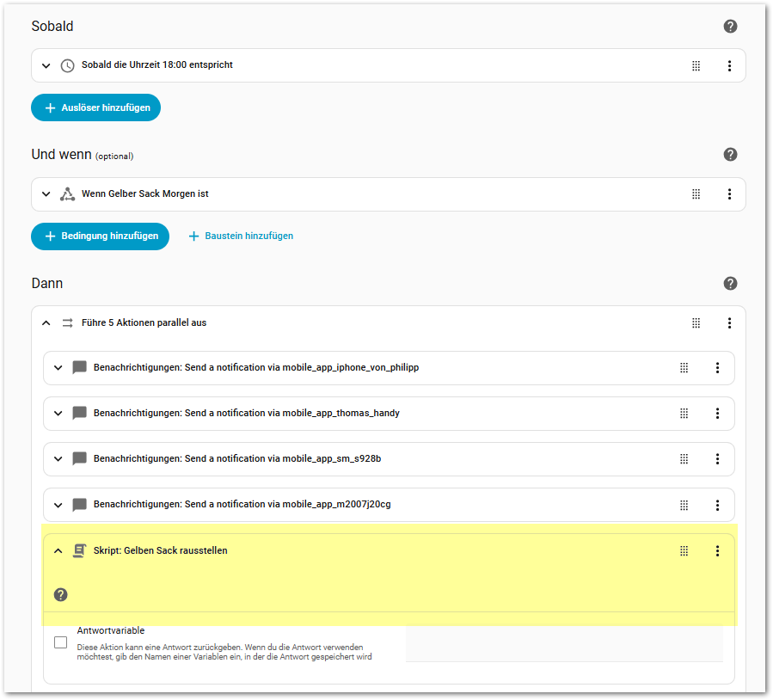This screenshot has width=773, height=700.
Task: Expand the Gelber Sack Morgen condition
Action: [x=46, y=194]
